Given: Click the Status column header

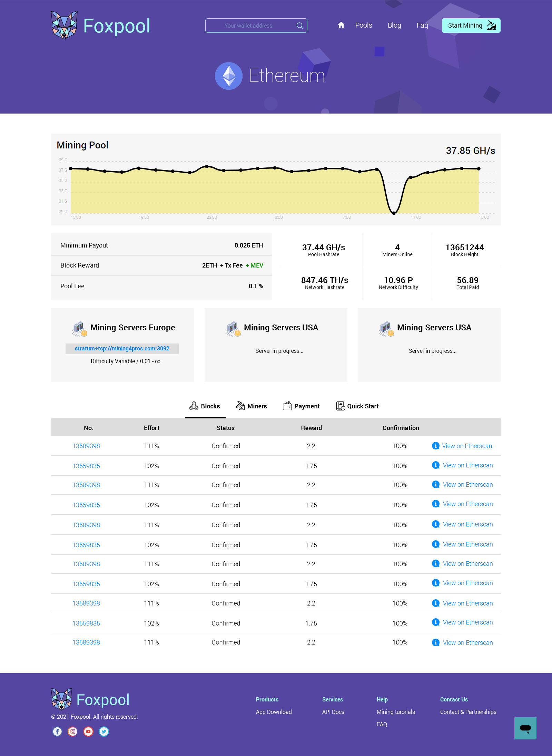Looking at the screenshot, I should pos(226,428).
